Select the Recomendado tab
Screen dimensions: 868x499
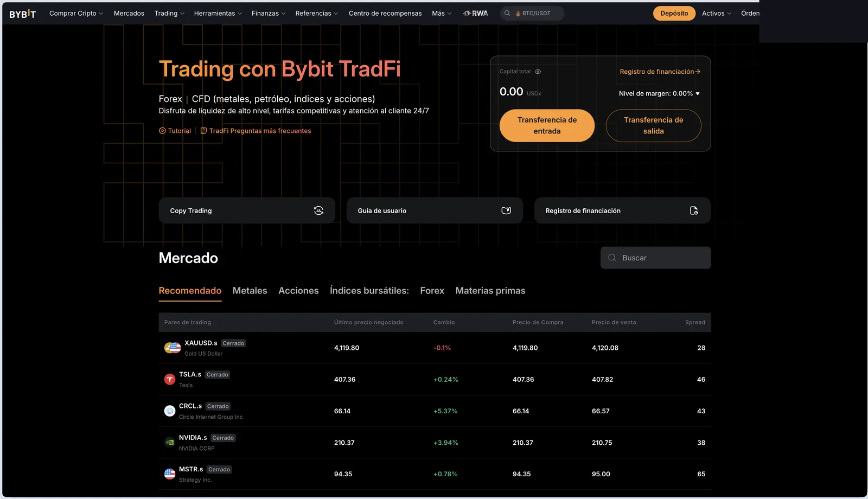pyautogui.click(x=190, y=291)
